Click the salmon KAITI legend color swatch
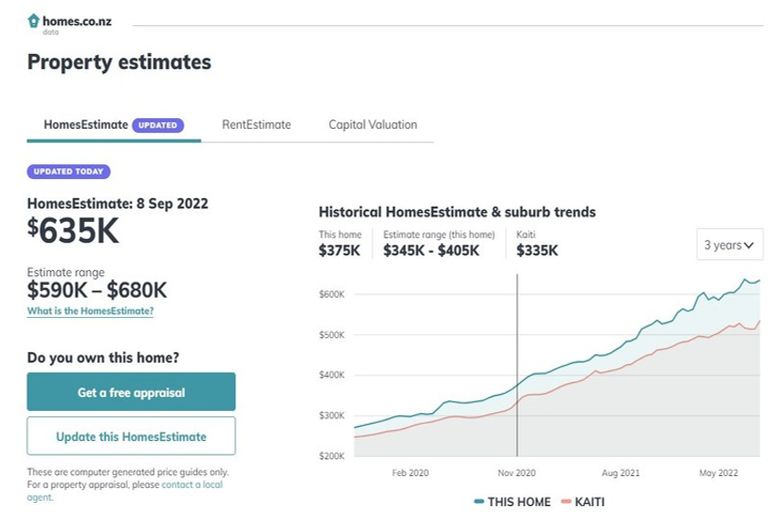 coord(565,501)
